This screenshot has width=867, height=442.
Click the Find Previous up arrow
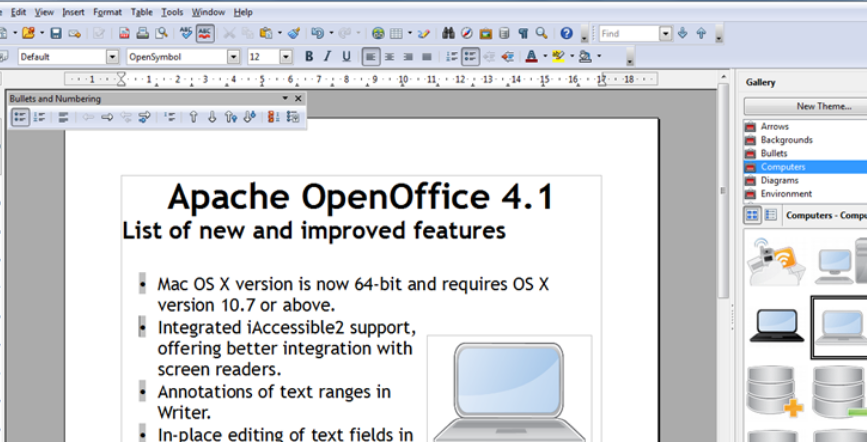point(701,34)
